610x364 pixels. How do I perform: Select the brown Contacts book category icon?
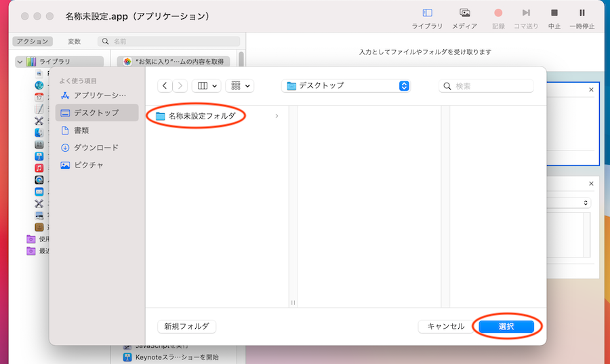point(39,227)
